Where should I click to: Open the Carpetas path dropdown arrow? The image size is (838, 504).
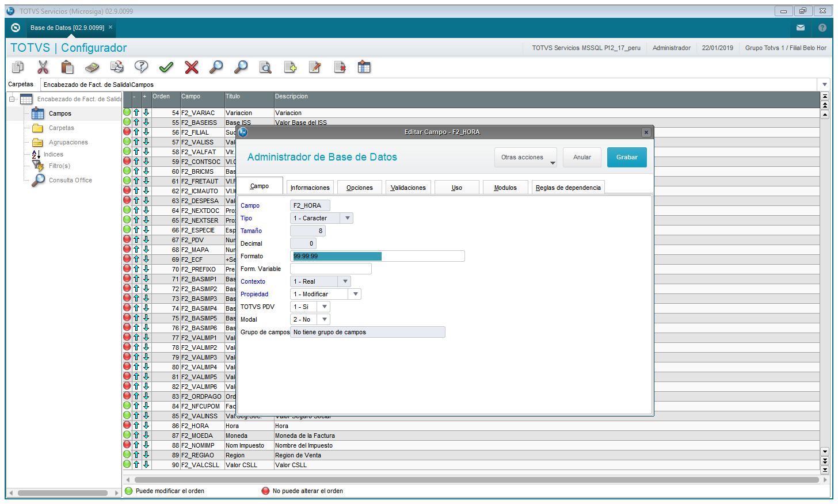tap(825, 85)
